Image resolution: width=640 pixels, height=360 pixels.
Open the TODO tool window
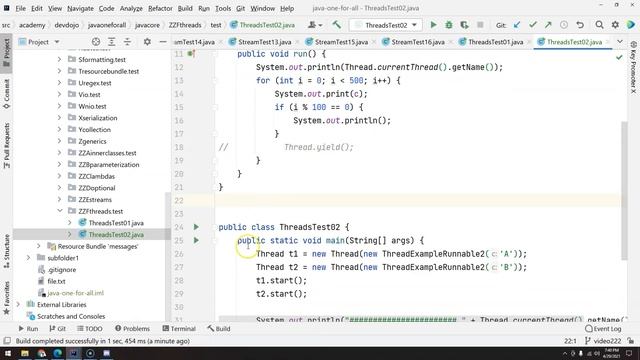point(89,328)
